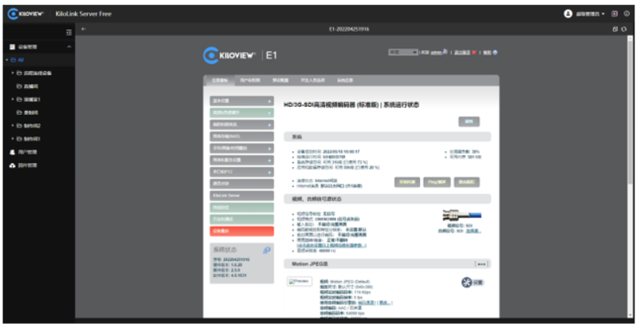Open user management in the sidebar

click(x=28, y=152)
